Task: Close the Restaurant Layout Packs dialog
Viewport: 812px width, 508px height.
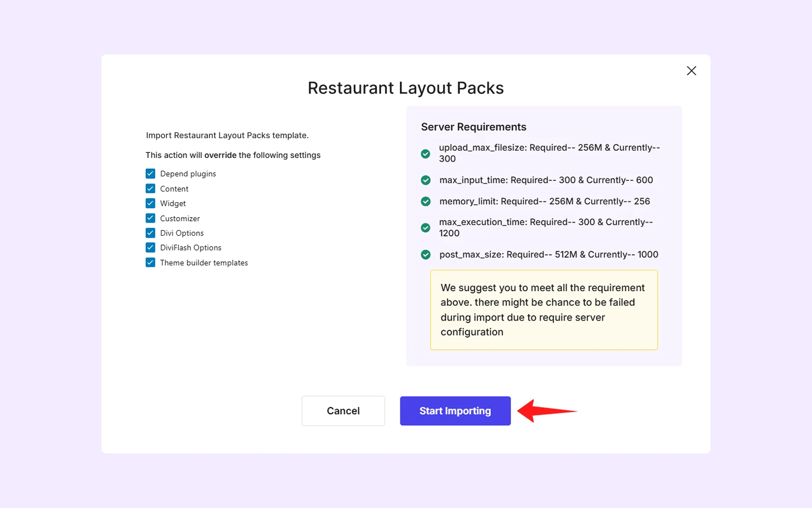Action: click(x=691, y=71)
